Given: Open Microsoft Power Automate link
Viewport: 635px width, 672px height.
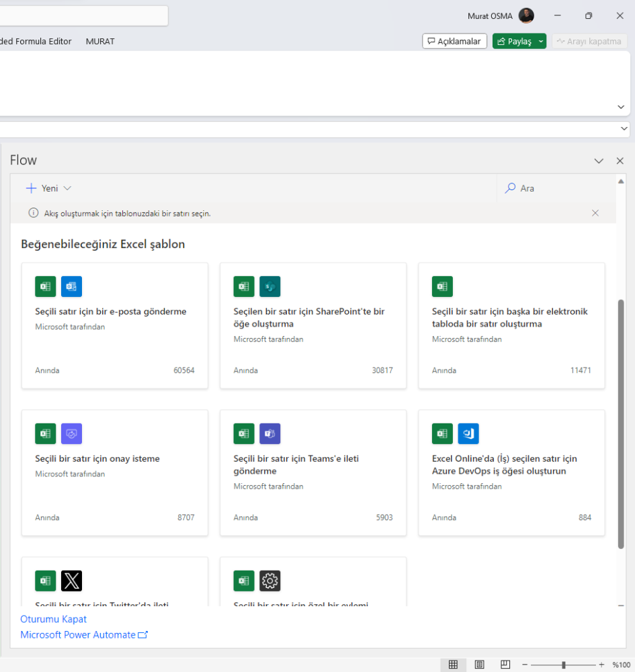Looking at the screenshot, I should (x=84, y=635).
